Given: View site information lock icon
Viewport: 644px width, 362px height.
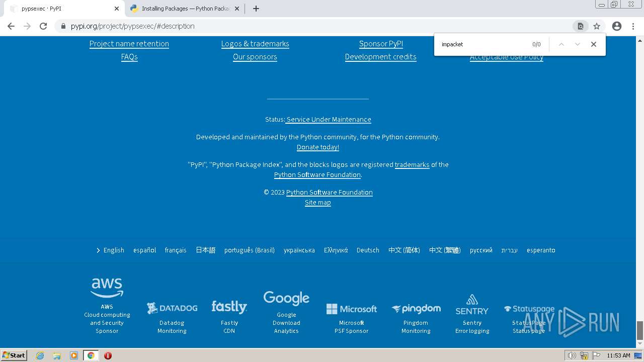Looking at the screenshot, I should [x=63, y=26].
